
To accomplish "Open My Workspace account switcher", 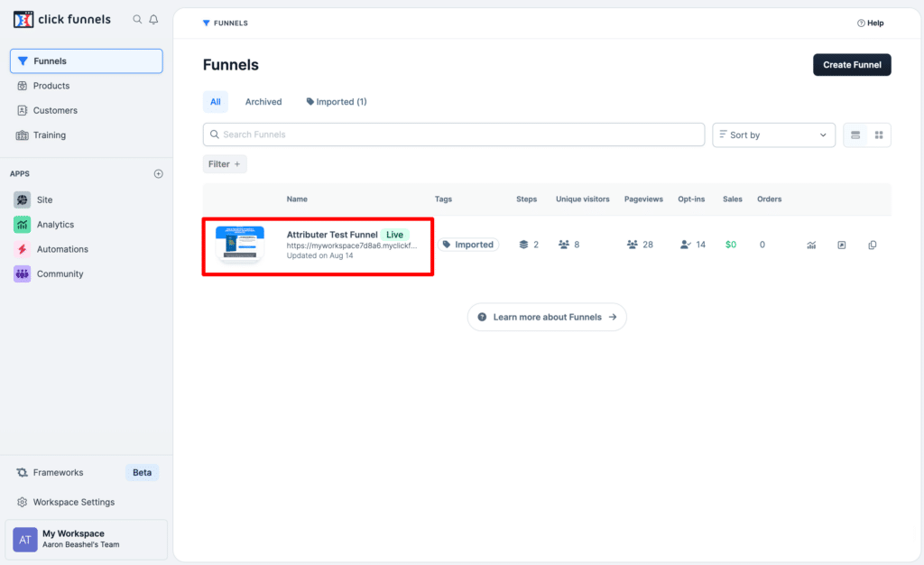I will coord(86,539).
